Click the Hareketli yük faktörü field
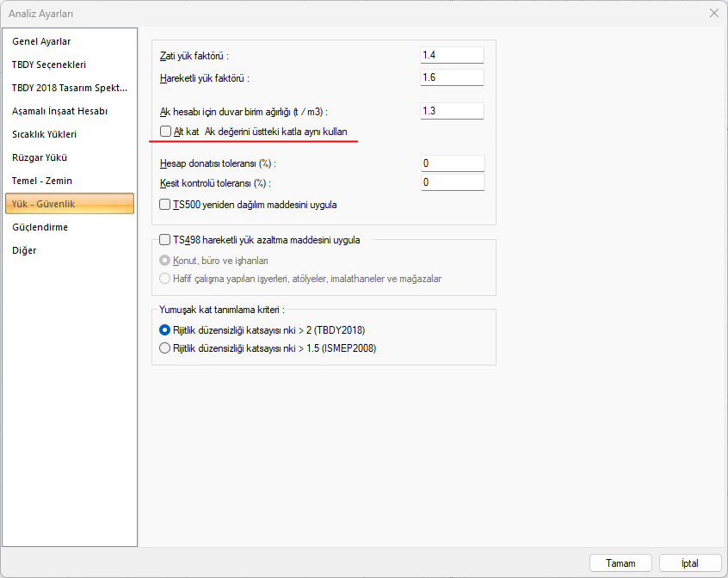 click(452, 78)
